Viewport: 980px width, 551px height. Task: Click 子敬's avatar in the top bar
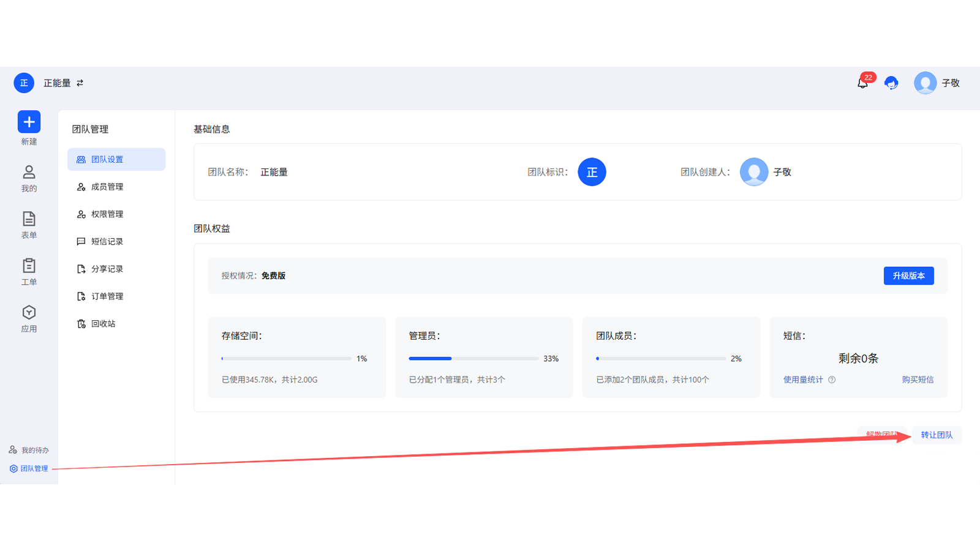point(925,83)
